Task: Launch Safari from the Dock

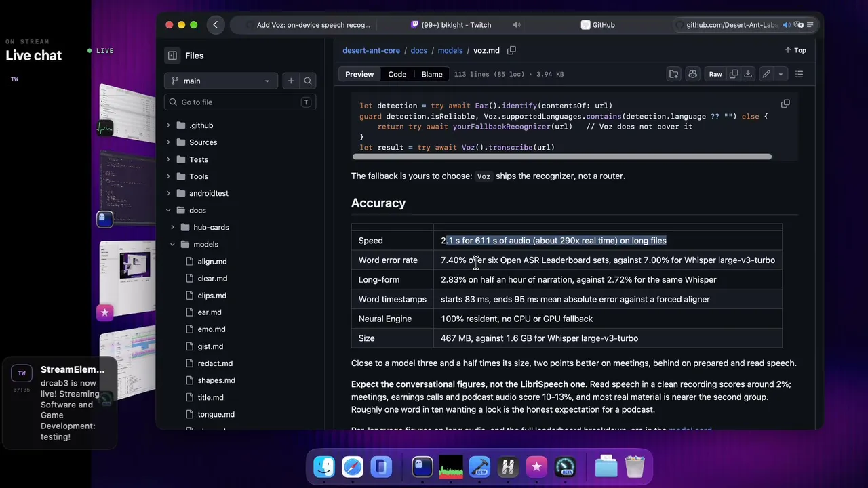Action: pos(353,467)
